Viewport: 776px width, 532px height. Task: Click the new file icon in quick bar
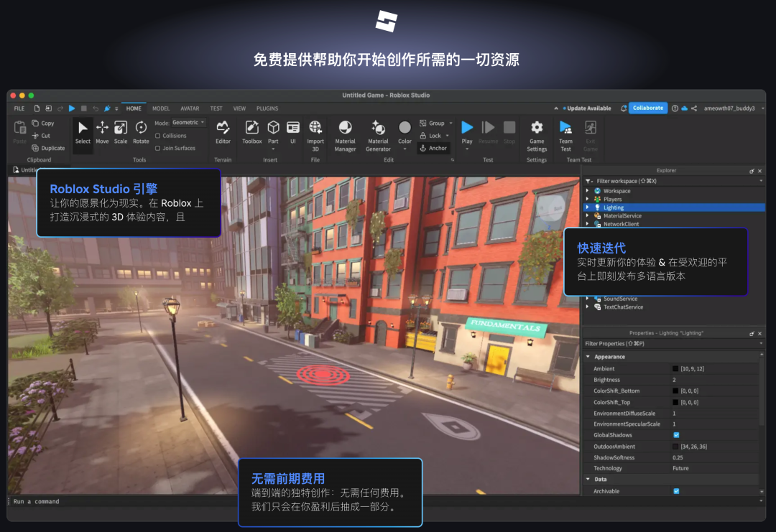click(x=37, y=108)
